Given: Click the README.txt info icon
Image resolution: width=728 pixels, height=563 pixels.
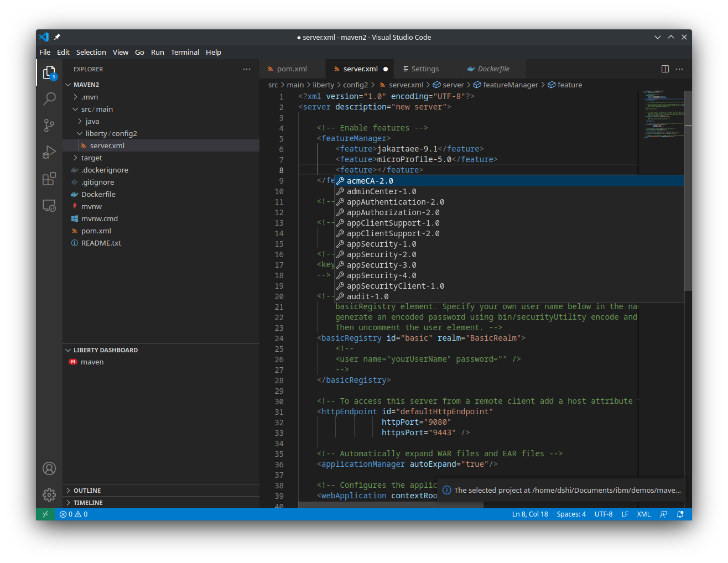Looking at the screenshot, I should (x=75, y=243).
